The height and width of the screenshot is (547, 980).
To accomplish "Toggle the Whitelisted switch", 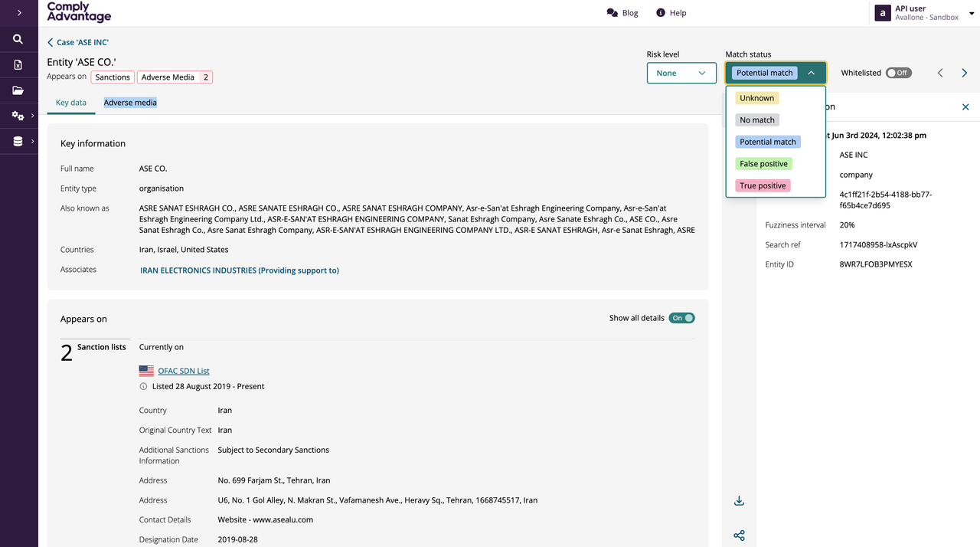I will 898,73.
